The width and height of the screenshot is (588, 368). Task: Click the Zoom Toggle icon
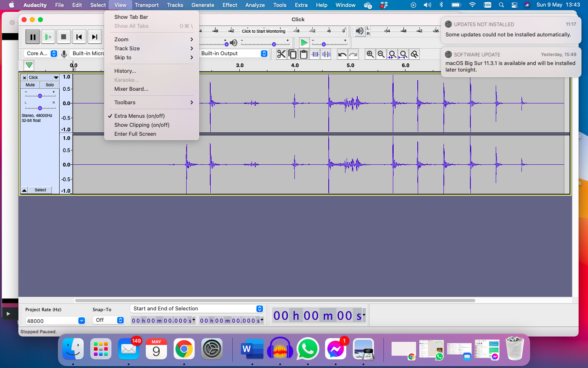414,54
